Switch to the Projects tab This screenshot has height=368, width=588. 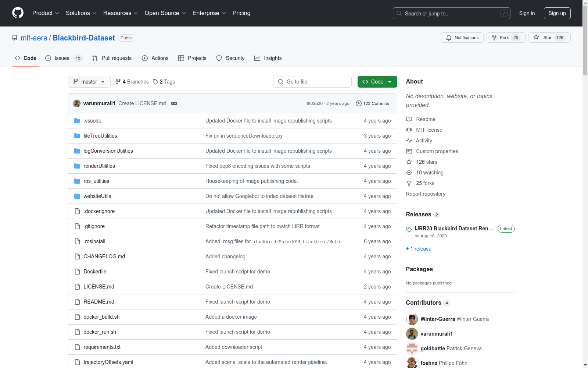tap(192, 58)
